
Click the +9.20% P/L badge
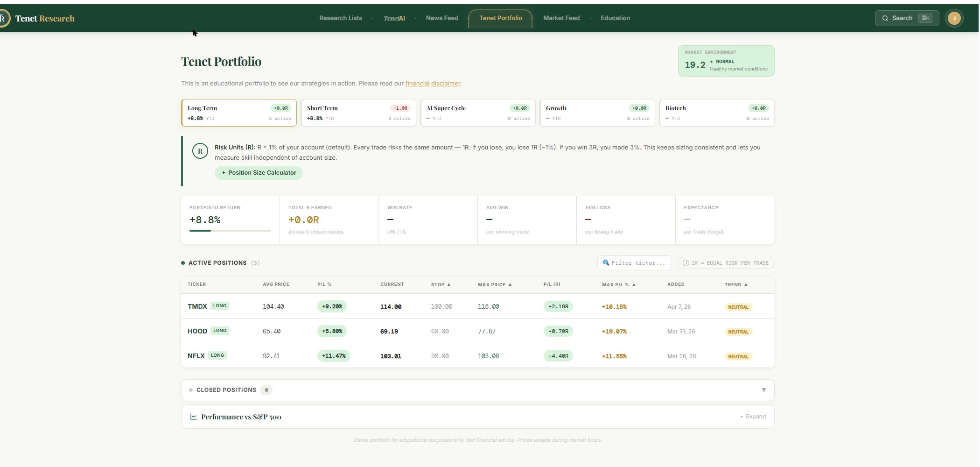pos(332,306)
